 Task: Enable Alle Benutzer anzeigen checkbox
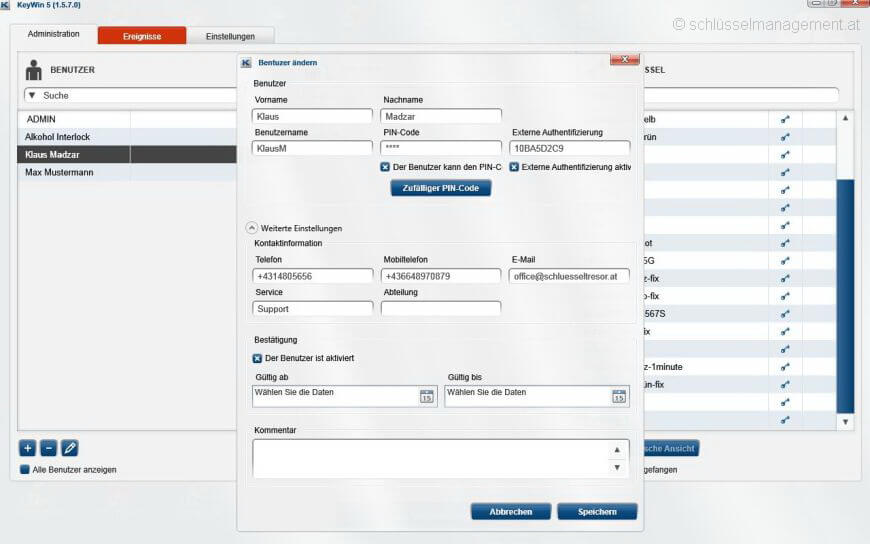tap(25, 469)
